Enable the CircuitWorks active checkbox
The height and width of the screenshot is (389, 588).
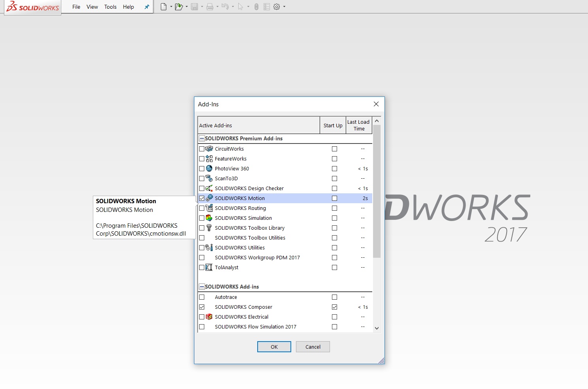coord(202,149)
